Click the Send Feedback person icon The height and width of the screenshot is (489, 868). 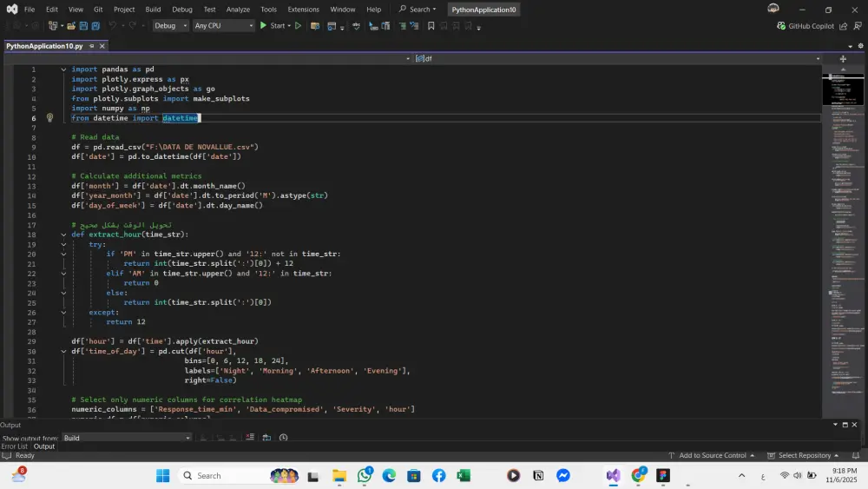[858, 25]
